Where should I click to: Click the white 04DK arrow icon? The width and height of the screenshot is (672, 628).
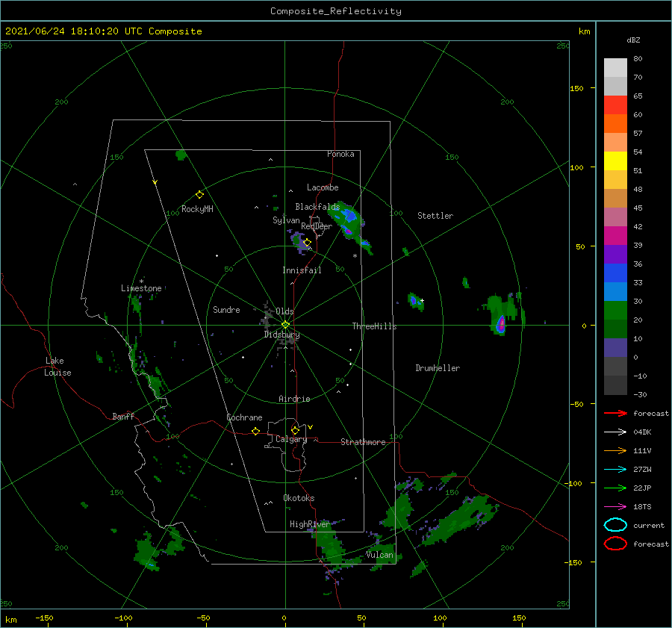click(x=615, y=432)
